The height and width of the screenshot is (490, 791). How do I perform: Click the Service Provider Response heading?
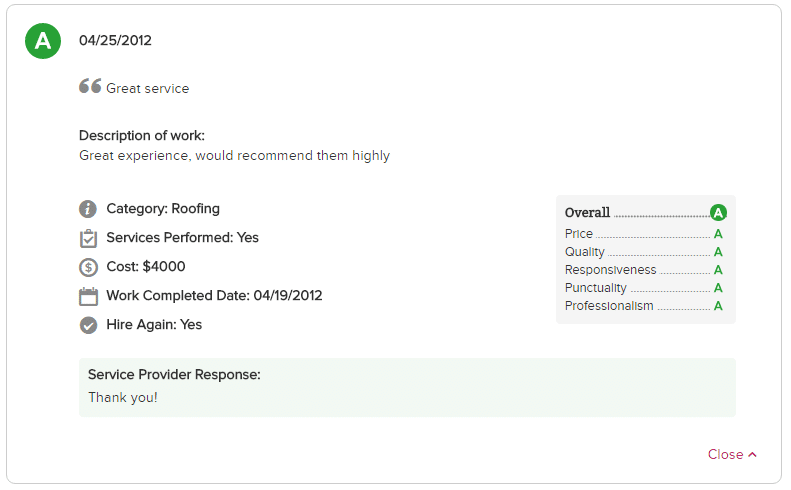click(174, 374)
